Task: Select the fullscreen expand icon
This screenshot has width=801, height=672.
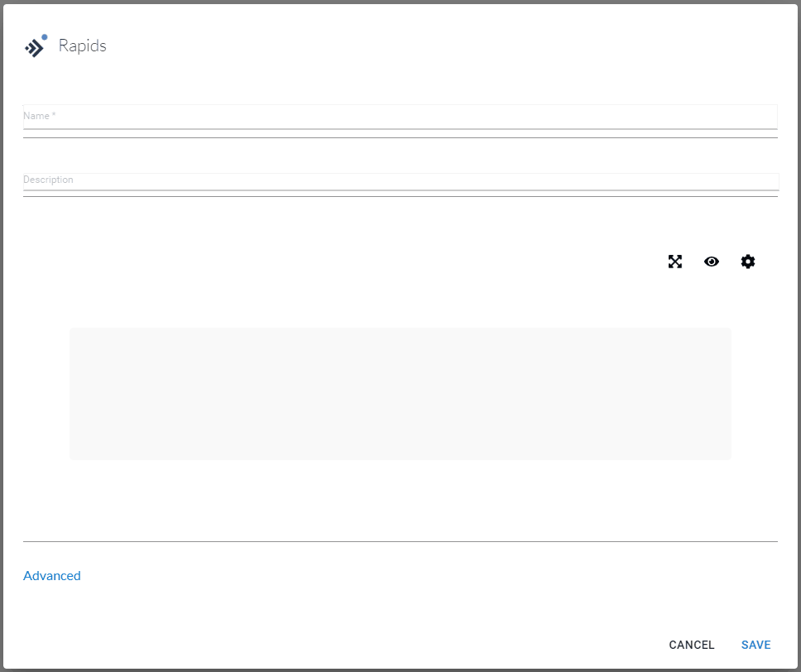Action: [x=675, y=262]
